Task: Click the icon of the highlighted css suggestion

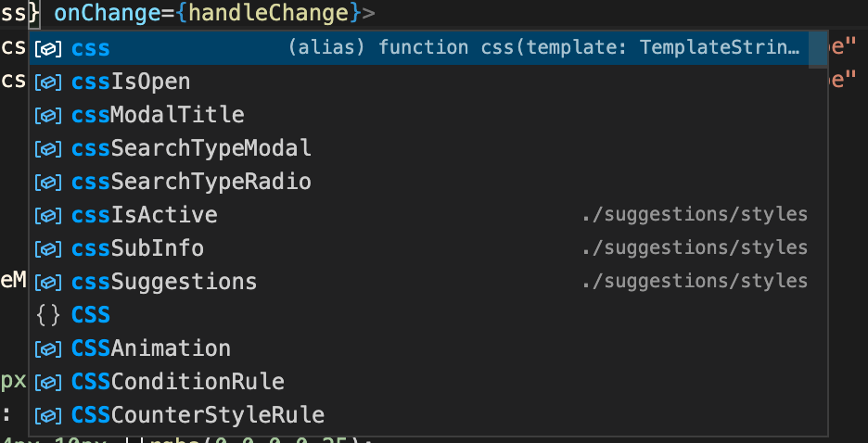Action: [x=47, y=48]
